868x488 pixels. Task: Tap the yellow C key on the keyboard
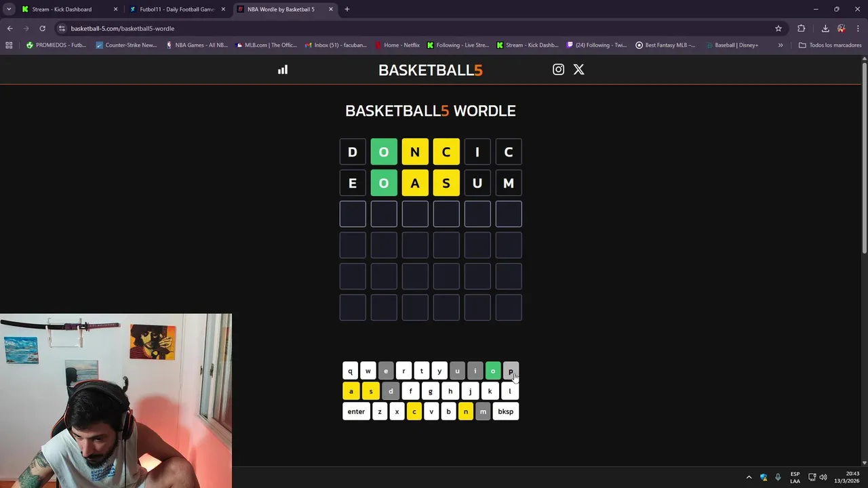click(414, 411)
